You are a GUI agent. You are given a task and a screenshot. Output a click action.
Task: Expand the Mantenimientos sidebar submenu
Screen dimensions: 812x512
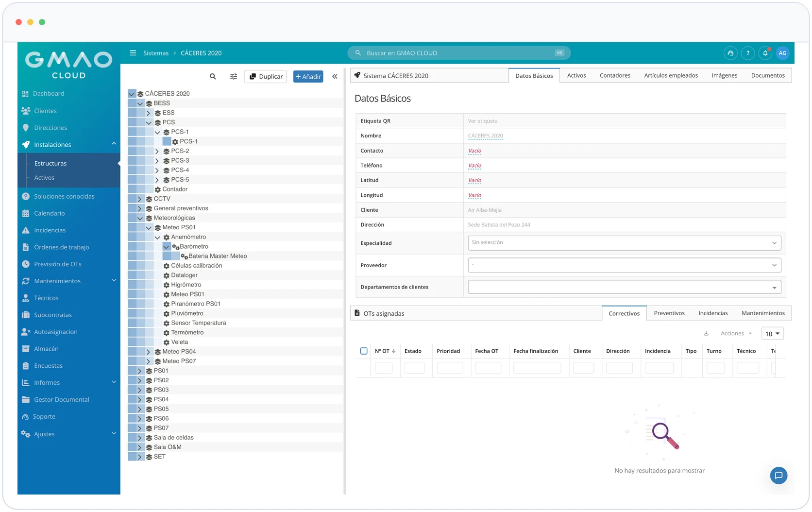click(114, 280)
